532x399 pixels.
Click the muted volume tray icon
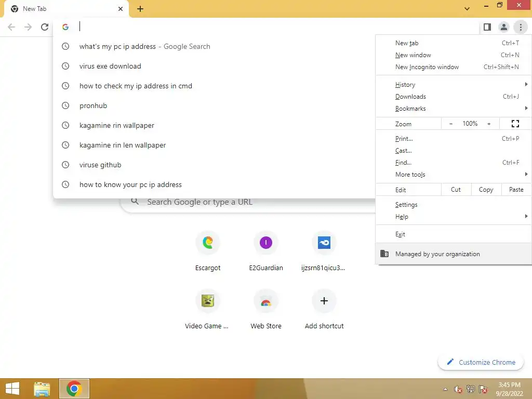(458, 389)
